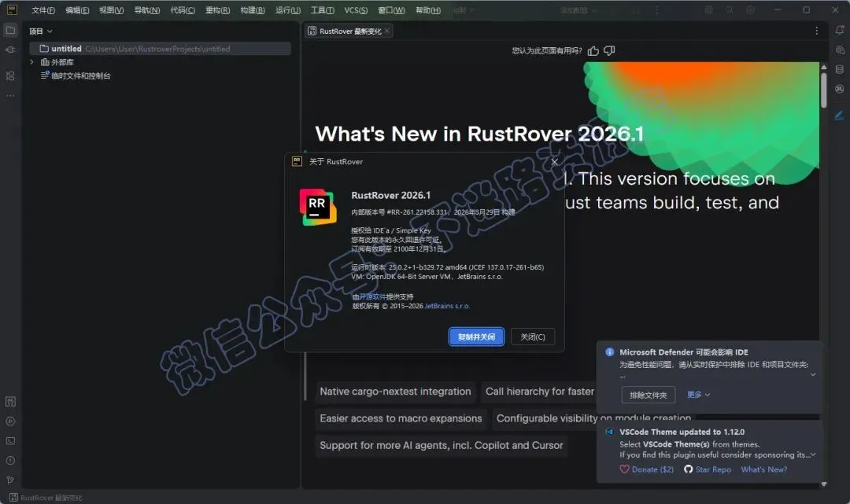Screen dimensions: 850x504
Task: Open the JetBrains s.r.o. link
Action: [x=447, y=306]
